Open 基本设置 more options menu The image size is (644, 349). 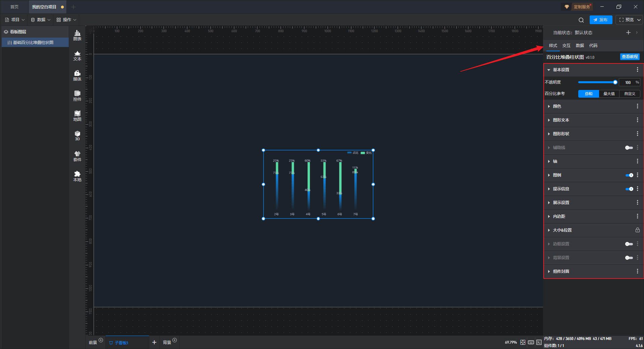(637, 69)
